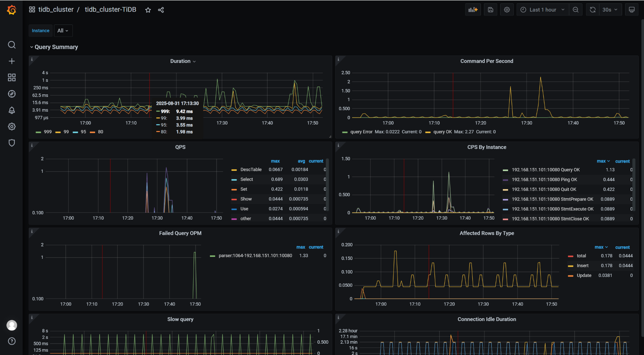The width and height of the screenshot is (644, 355).
Task: Zoom out the time range
Action: (x=575, y=10)
